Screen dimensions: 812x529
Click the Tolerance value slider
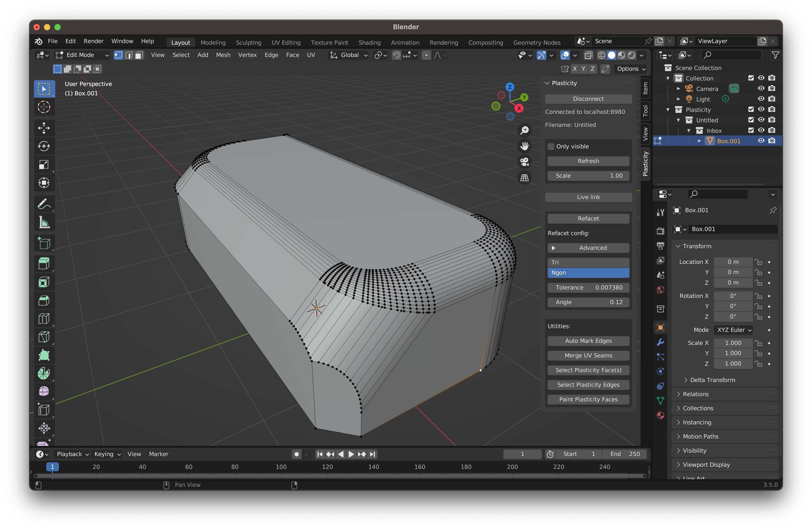pyautogui.click(x=588, y=287)
